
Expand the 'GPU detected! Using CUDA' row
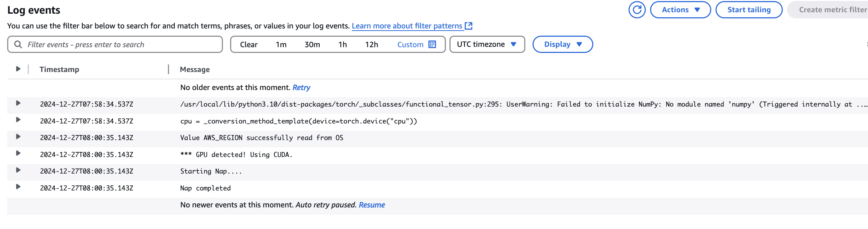point(18,153)
